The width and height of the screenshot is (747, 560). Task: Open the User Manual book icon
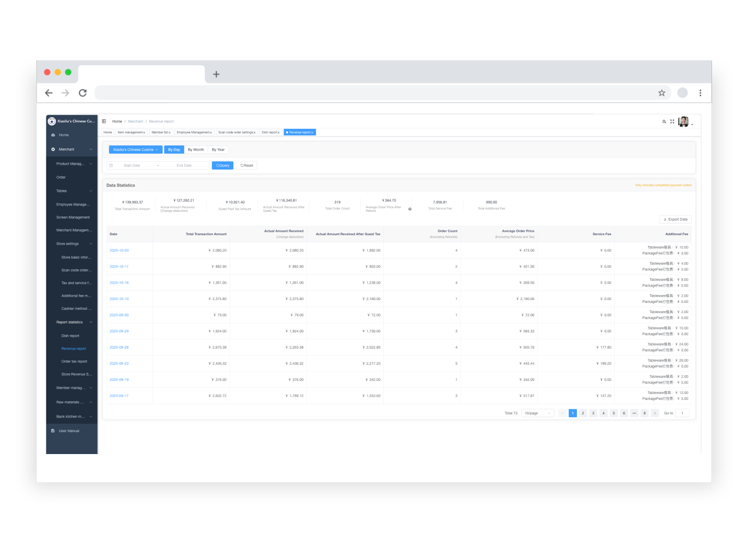pyautogui.click(x=52, y=431)
